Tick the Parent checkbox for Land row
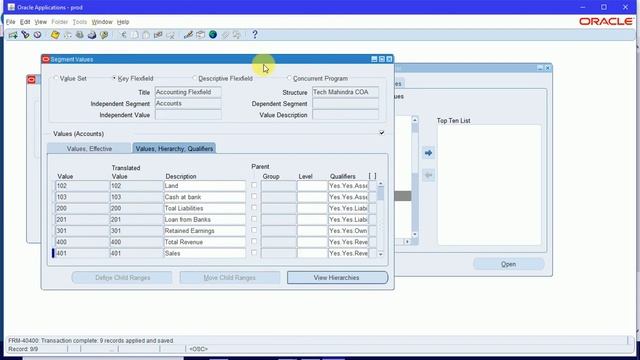Image resolution: width=640 pixels, height=360 pixels. point(254,185)
